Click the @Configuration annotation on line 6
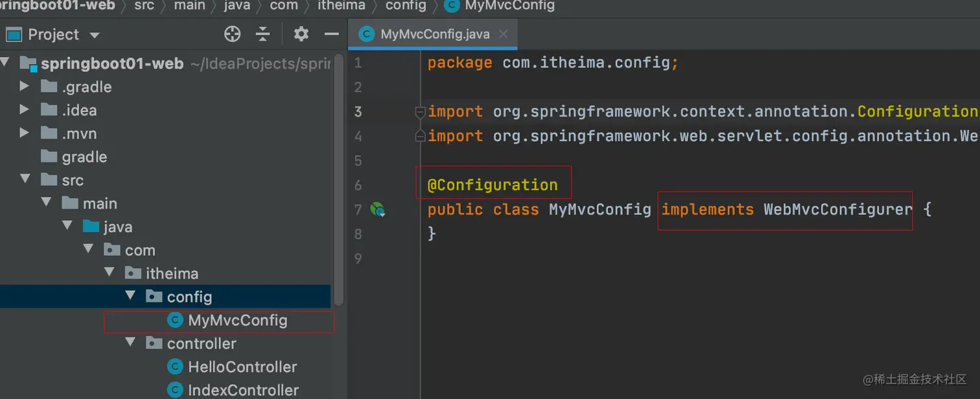980x399 pixels. click(493, 185)
